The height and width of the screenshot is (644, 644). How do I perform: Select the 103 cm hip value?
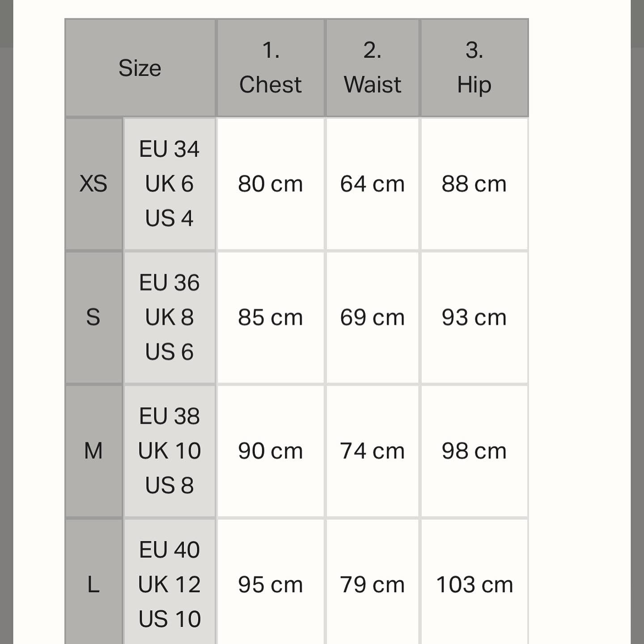click(x=474, y=584)
